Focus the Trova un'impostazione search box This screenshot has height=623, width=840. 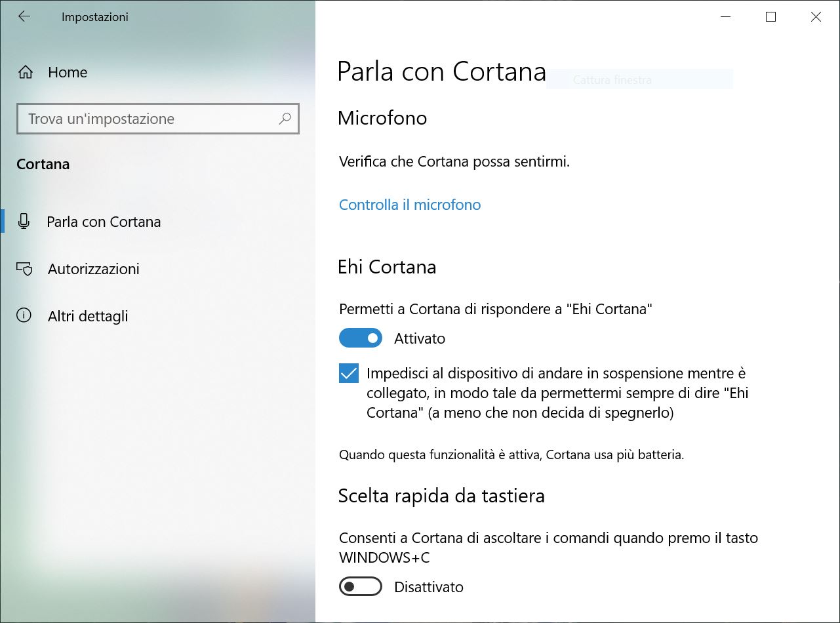158,119
